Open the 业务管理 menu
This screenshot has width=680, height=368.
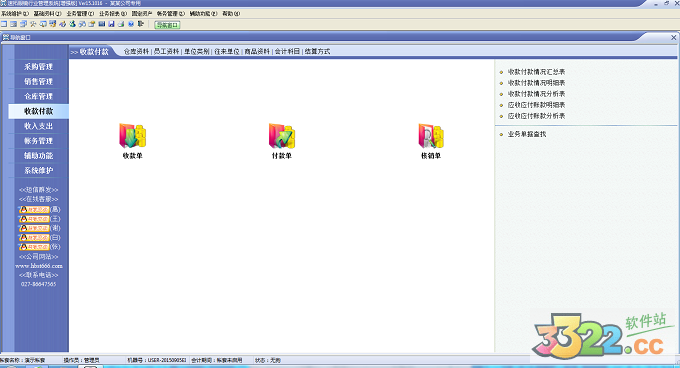80,14
